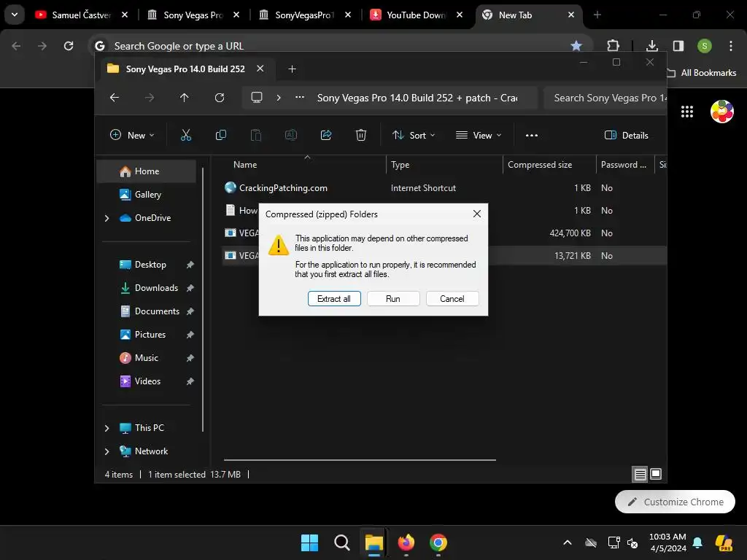
Task: Close the Compressed (zipped) Folders dialog
Action: tap(477, 214)
